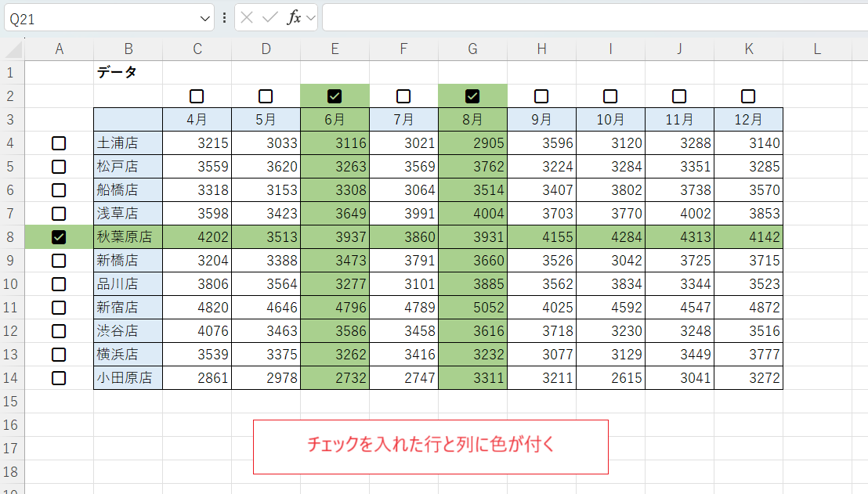The image size is (868, 494).
Task: Check the 品川店 row checkbox
Action: (x=59, y=284)
